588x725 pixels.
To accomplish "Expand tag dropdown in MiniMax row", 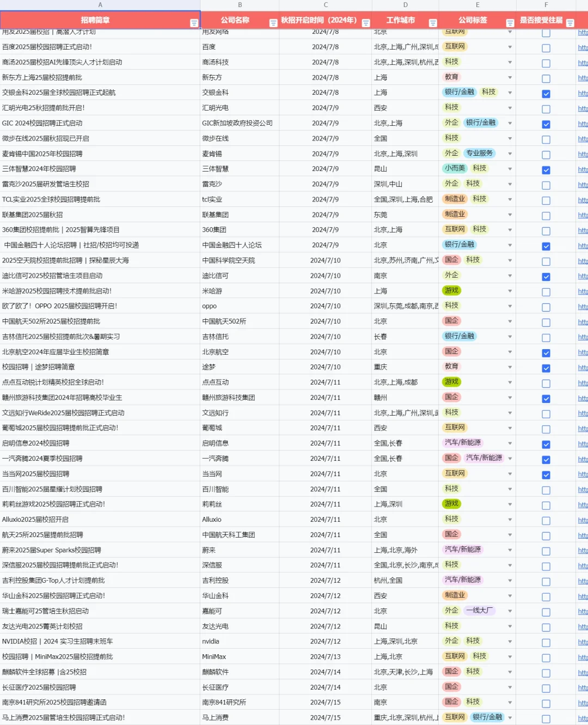I will (510, 657).
